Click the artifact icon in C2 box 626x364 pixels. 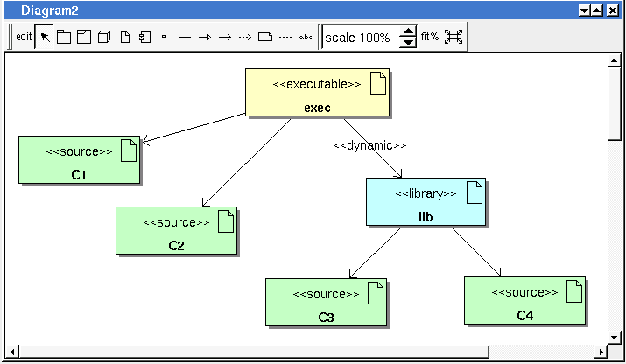[226, 221]
